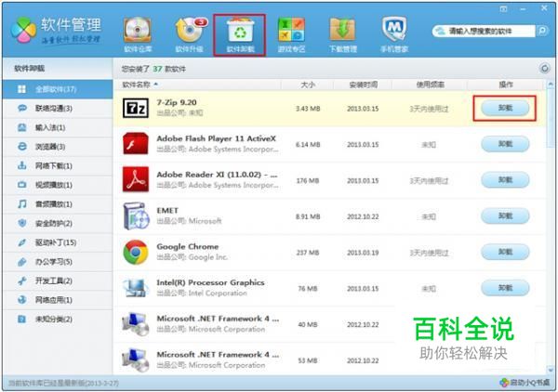Click 启动小Q书桌 link in status bar
The width and height of the screenshot is (558, 392).
click(x=525, y=383)
